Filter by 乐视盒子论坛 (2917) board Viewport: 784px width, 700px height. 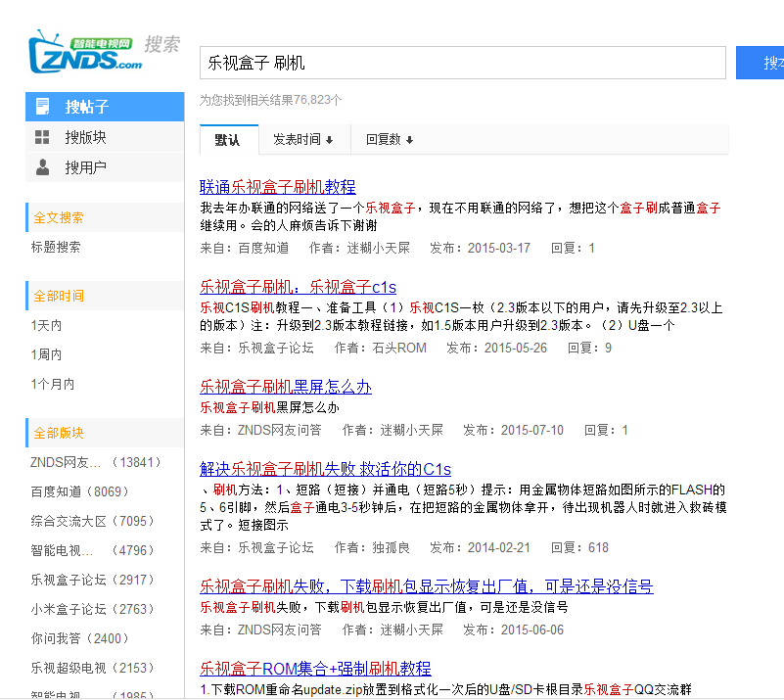pyautogui.click(x=93, y=580)
